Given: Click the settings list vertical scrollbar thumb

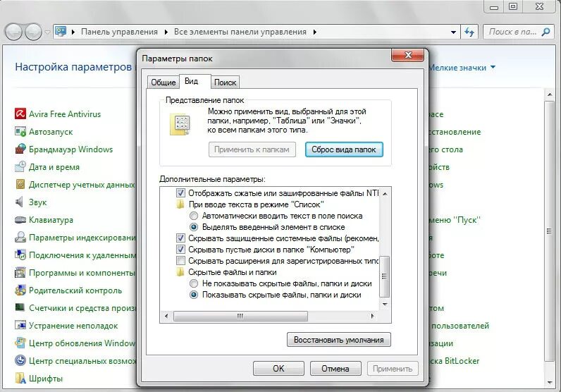Looking at the screenshot, I should coord(385,276).
